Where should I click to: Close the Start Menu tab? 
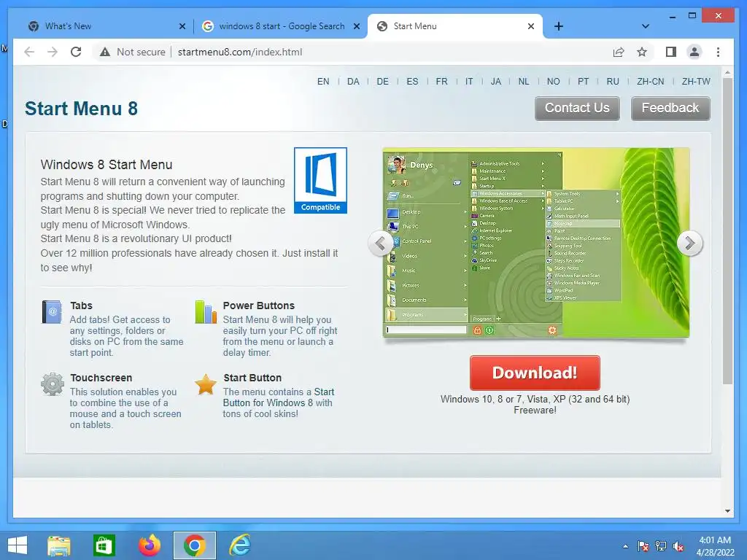point(531,26)
